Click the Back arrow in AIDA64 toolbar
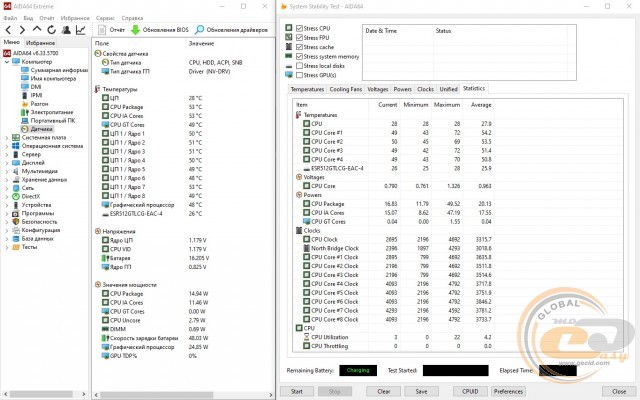The height and width of the screenshot is (400, 640). [x=8, y=30]
